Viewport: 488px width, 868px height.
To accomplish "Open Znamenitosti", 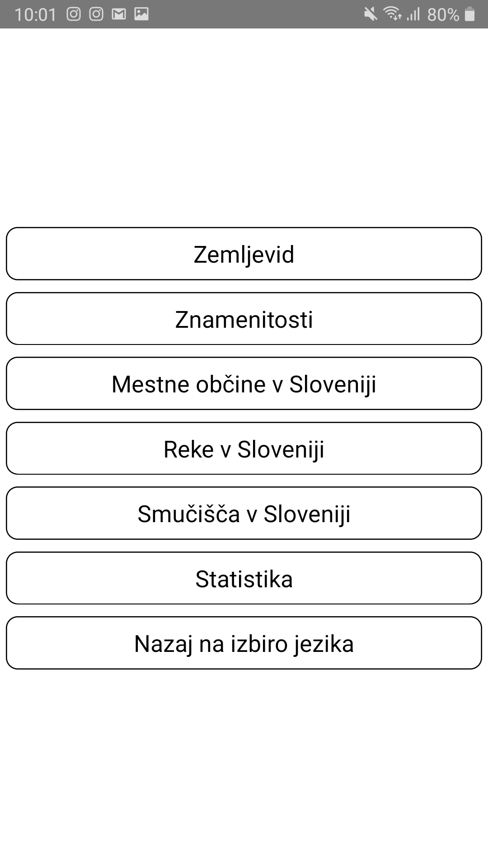I will pos(244,319).
